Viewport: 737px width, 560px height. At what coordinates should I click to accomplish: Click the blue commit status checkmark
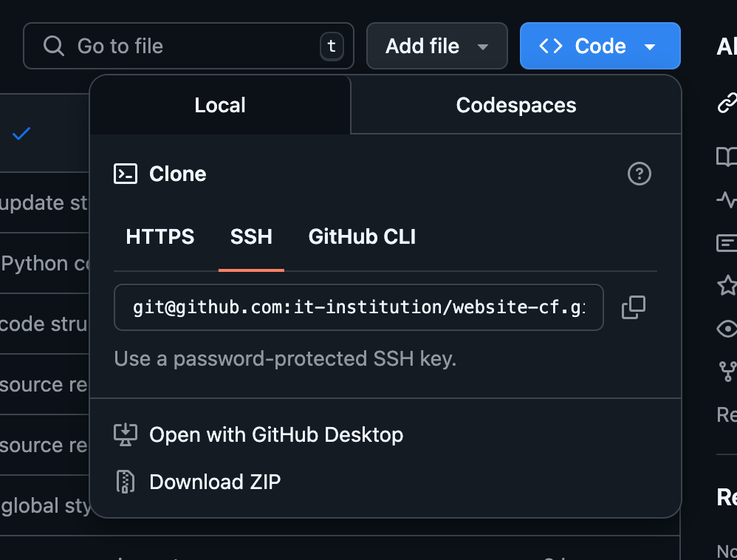tap(21, 134)
